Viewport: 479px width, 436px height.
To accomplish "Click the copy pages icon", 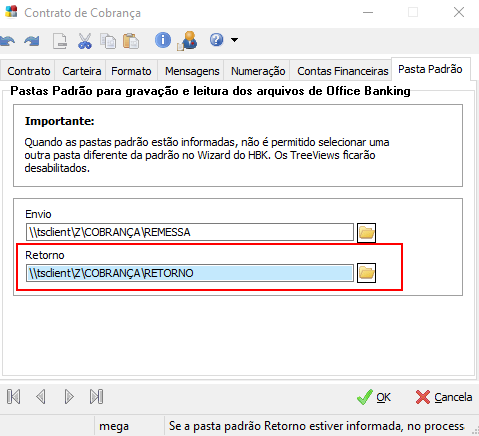I will (x=108, y=41).
